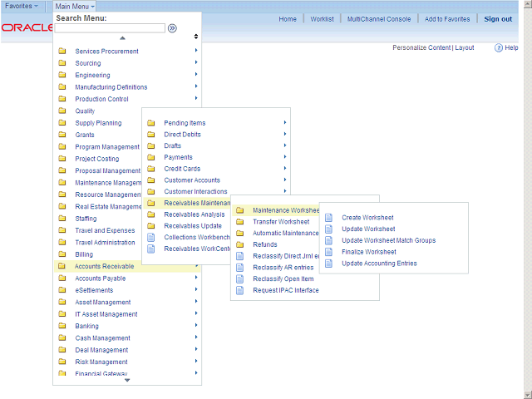Click the Help question mark icon
The image size is (532, 399).
click(x=498, y=48)
